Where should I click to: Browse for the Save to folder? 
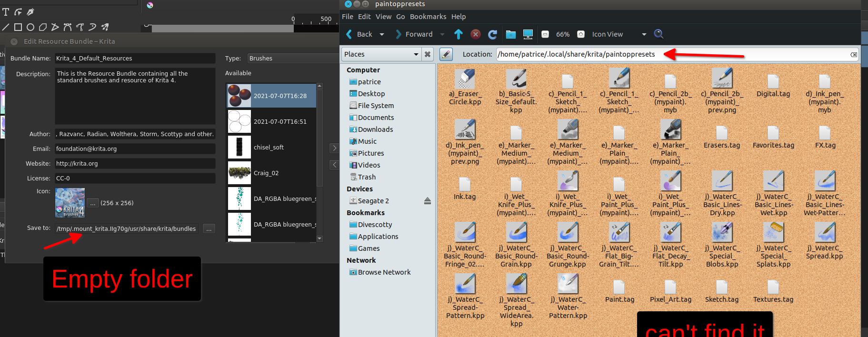pyautogui.click(x=209, y=229)
